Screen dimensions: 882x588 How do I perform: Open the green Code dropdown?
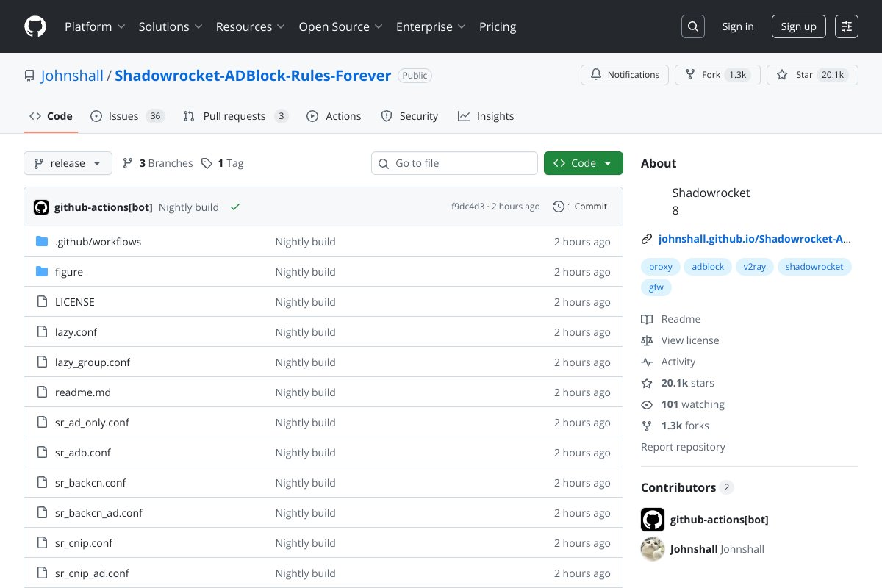[584, 163]
